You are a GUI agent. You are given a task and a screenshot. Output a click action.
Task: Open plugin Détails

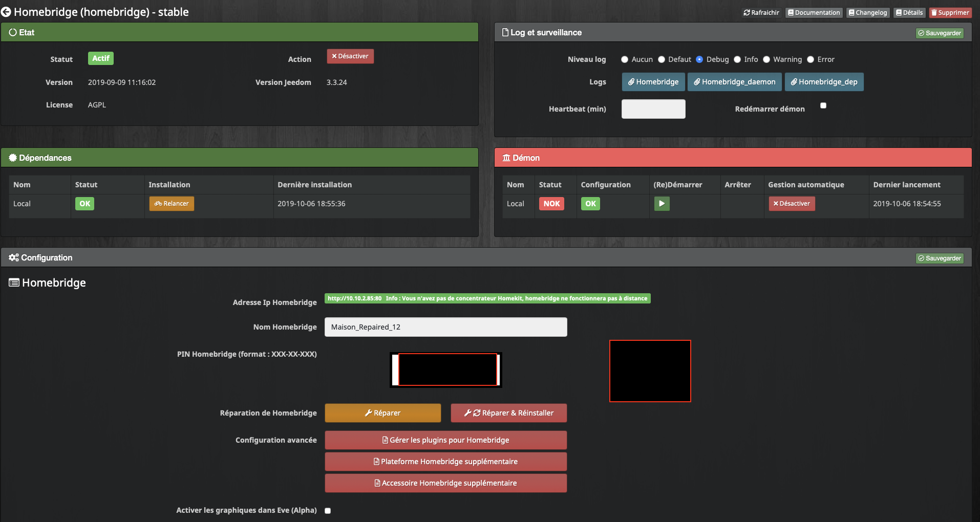click(909, 13)
